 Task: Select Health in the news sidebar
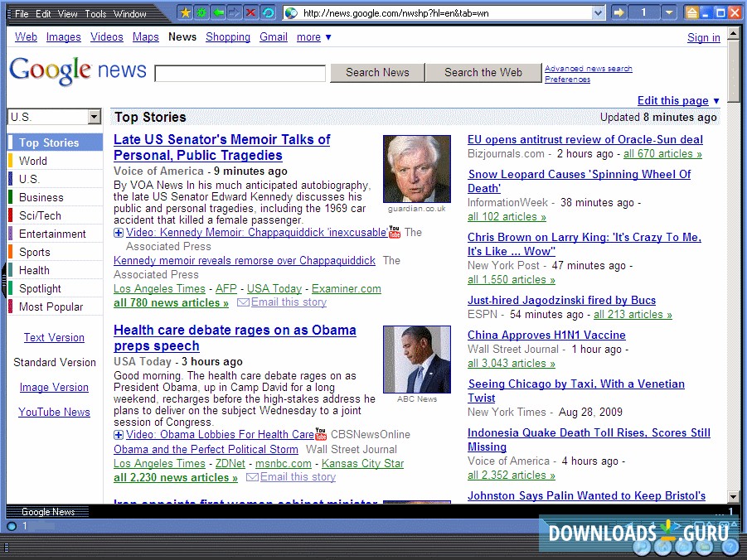[x=56, y=271]
